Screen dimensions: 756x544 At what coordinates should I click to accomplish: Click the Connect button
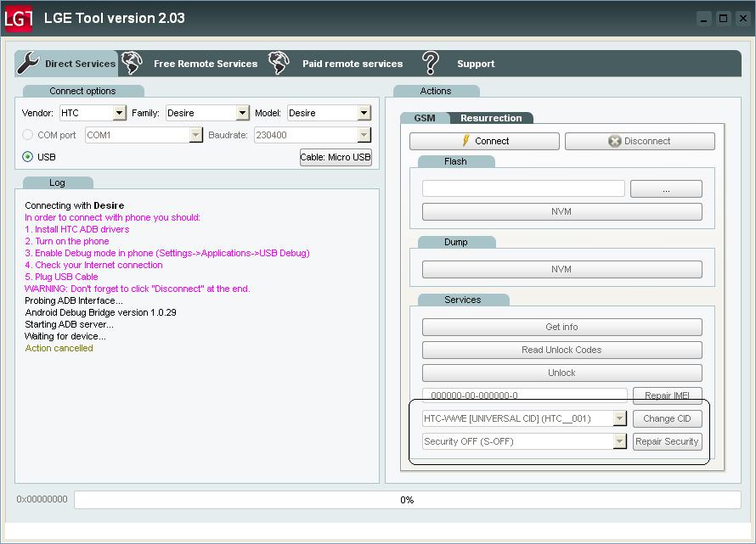click(x=484, y=141)
